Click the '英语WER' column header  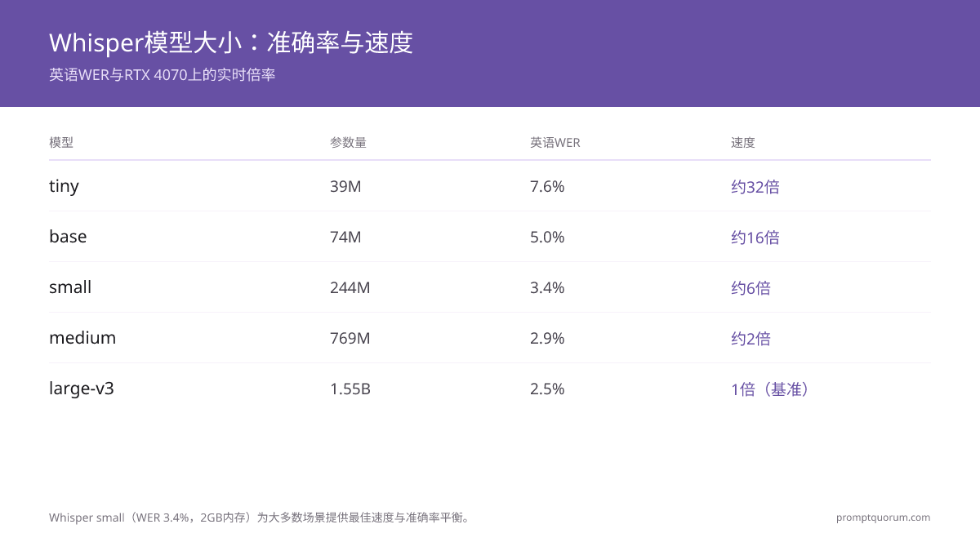555,142
